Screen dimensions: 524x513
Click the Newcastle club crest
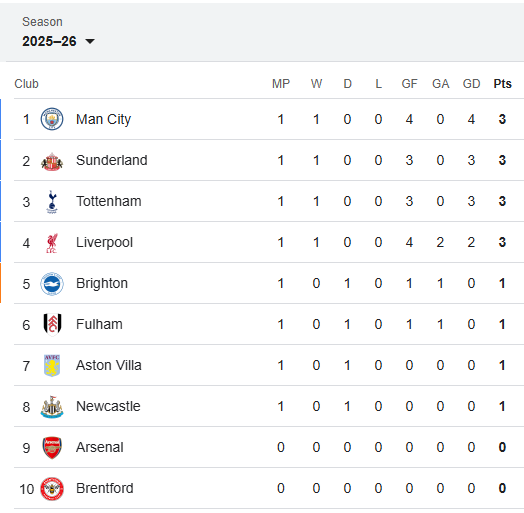tap(52, 407)
